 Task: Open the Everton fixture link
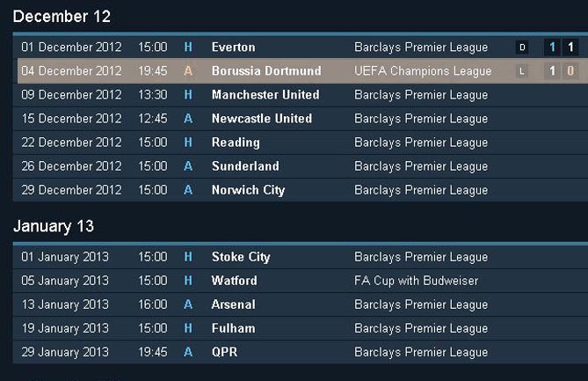(x=233, y=48)
